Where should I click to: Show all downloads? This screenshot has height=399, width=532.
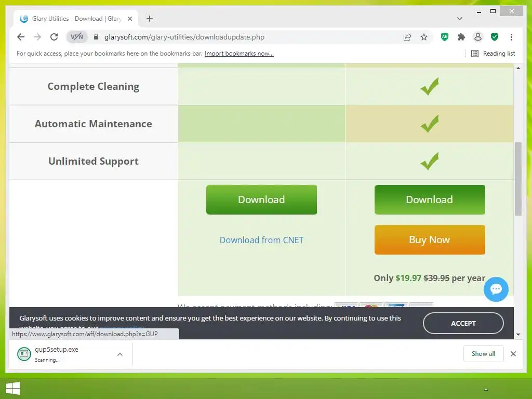coord(483,353)
